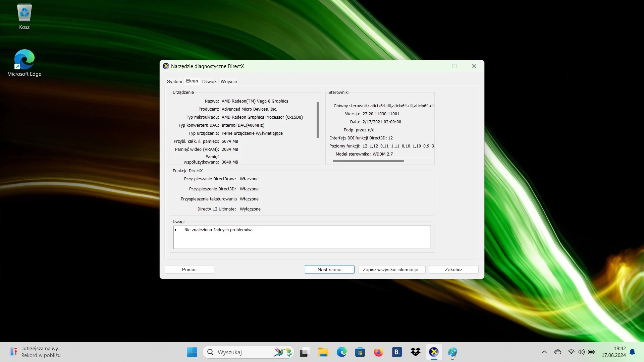
Task: Open Paint 3D from the taskbar
Action: (453, 352)
